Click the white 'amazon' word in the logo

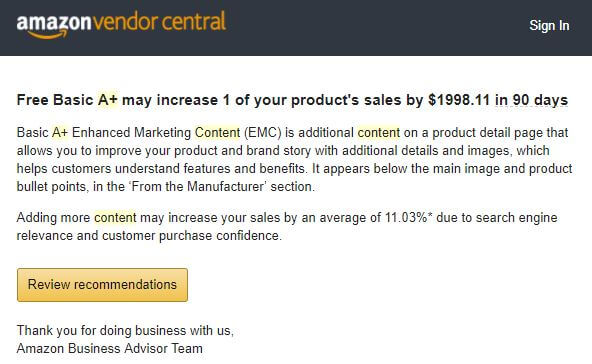(x=54, y=23)
